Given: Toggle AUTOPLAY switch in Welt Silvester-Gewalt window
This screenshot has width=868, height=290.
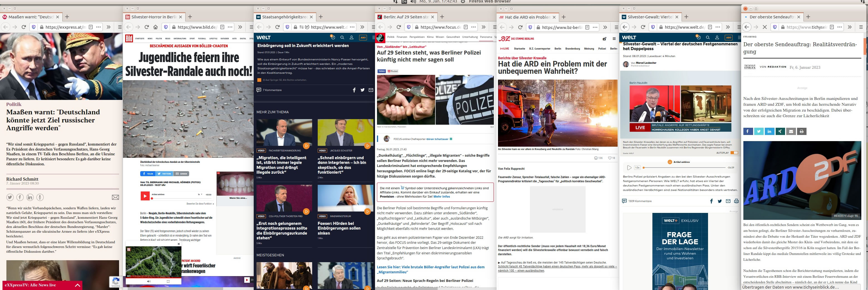Looking at the screenshot, I should point(734,153).
